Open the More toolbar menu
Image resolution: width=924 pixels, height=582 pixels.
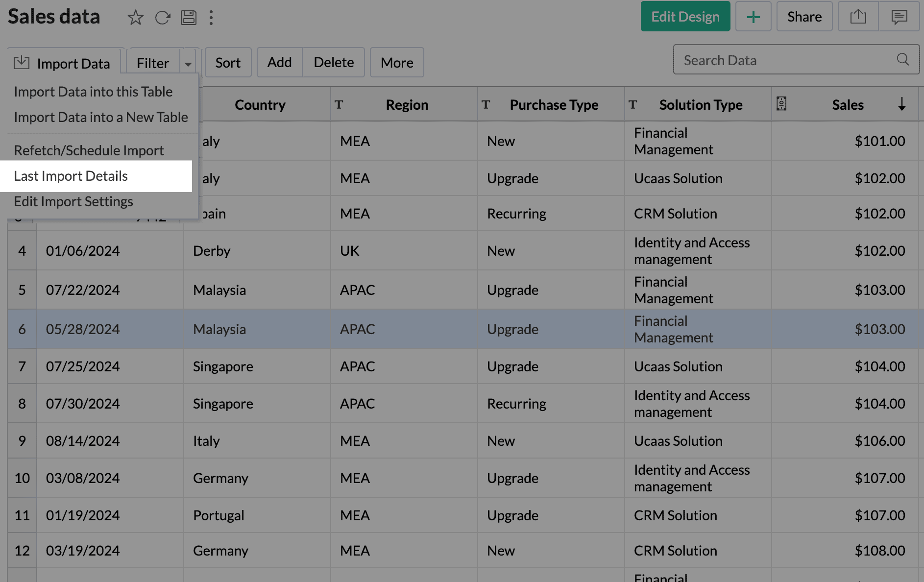(x=397, y=63)
